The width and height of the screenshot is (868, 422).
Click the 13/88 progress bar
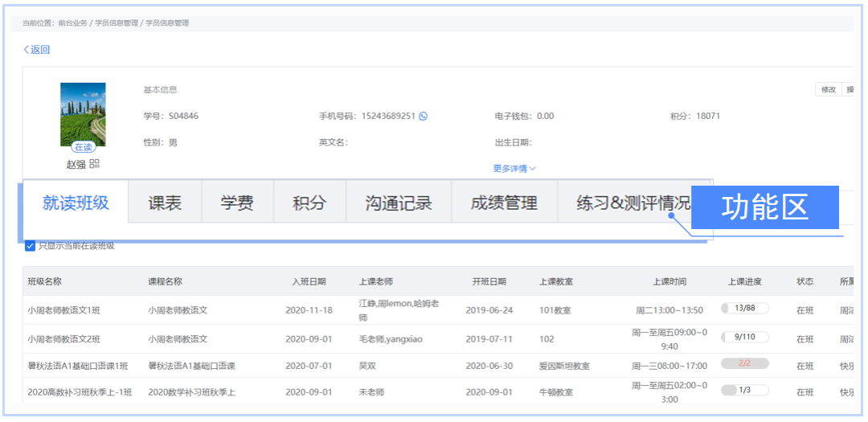tap(744, 309)
